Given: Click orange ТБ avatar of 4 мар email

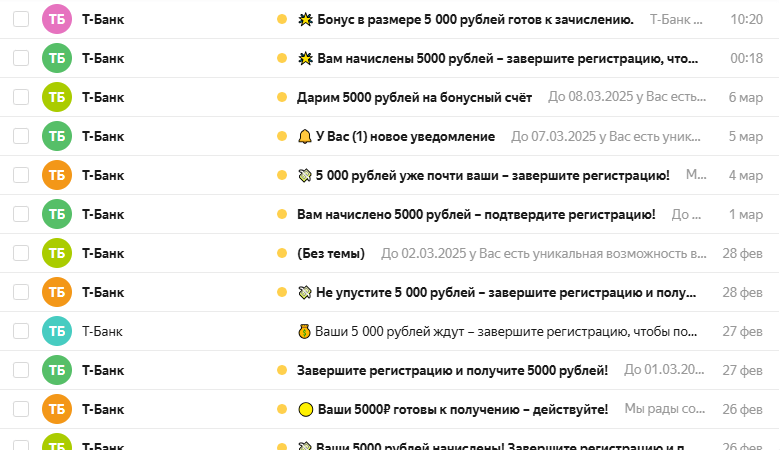Looking at the screenshot, I should click(x=57, y=175).
